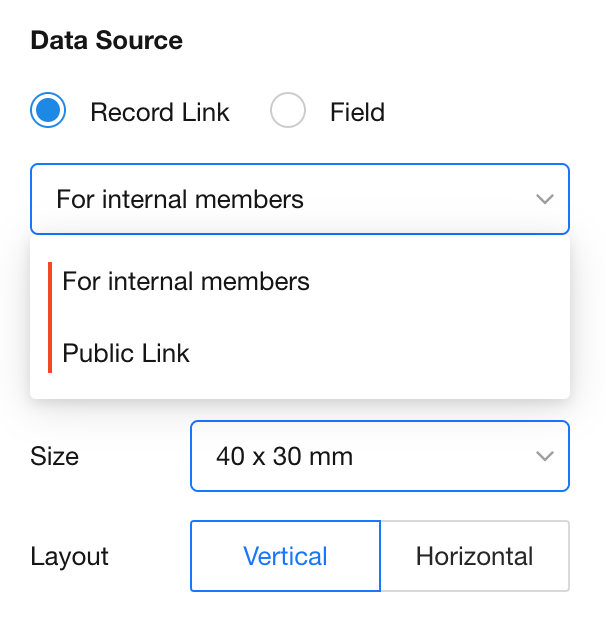Viewport: 606px width, 626px height.
Task: Click the Layout field label
Action: coord(70,556)
